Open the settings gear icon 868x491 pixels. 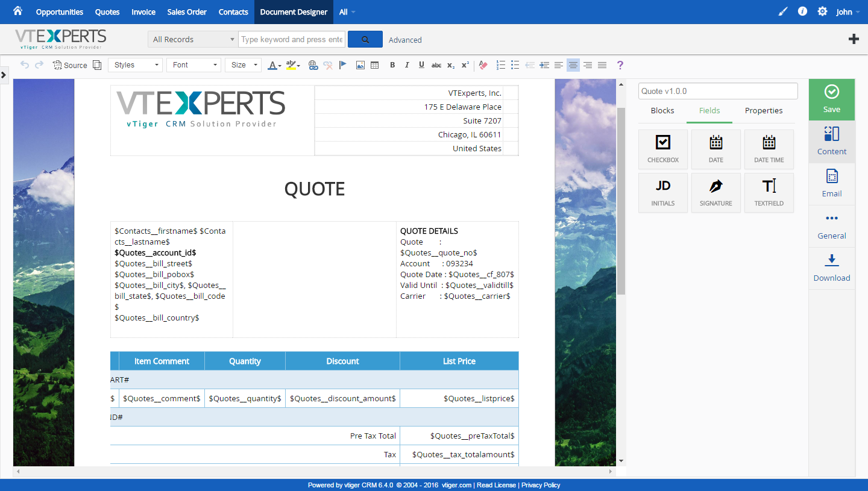coord(822,11)
